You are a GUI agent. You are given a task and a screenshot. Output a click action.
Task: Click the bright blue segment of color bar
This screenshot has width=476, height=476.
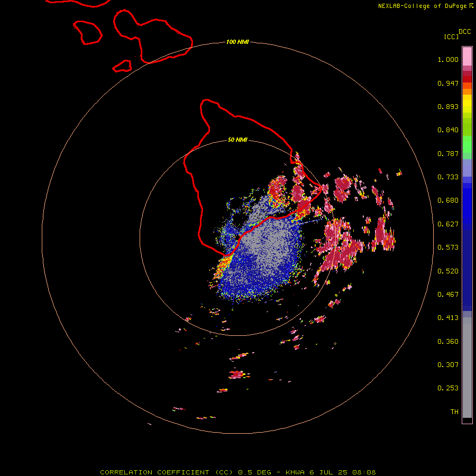coord(467,206)
